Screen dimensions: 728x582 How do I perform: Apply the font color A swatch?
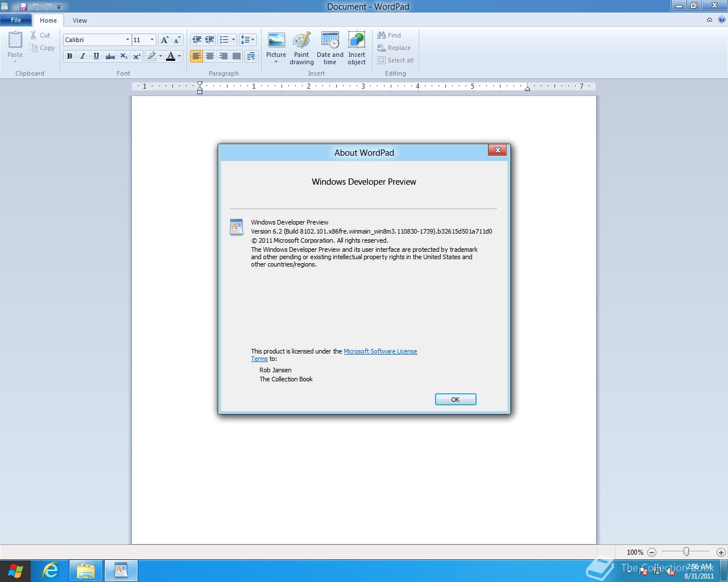click(171, 56)
